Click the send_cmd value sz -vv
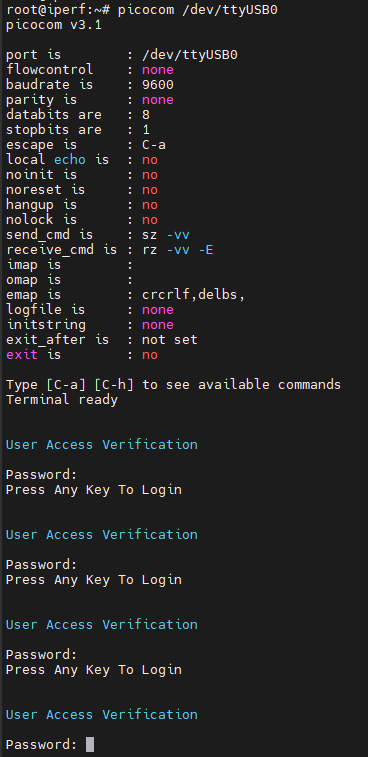 (x=166, y=235)
